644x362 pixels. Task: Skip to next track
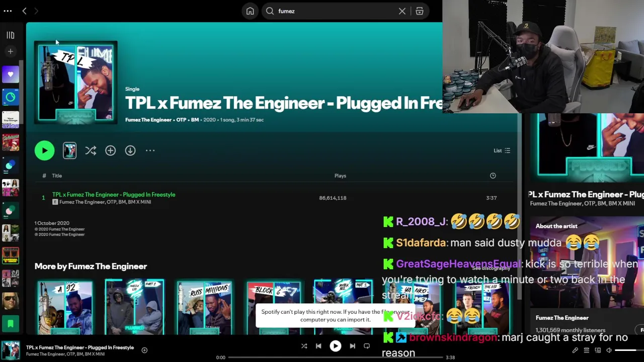[352, 346]
